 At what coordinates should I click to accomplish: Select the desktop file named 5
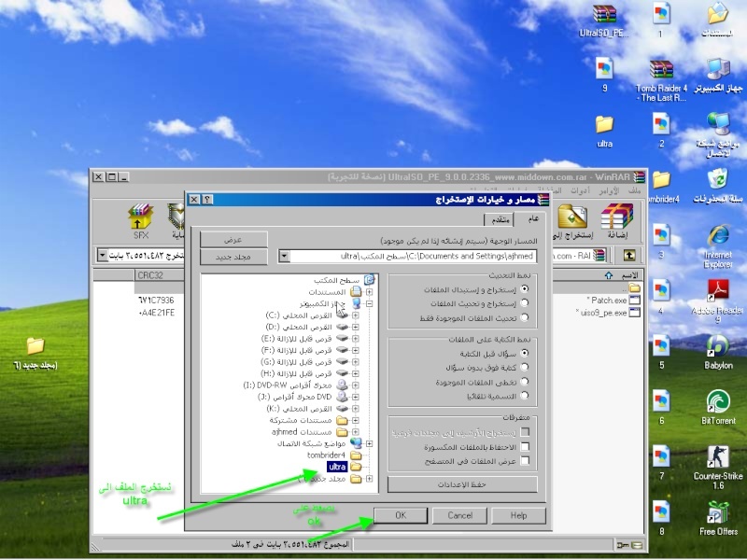(x=661, y=353)
